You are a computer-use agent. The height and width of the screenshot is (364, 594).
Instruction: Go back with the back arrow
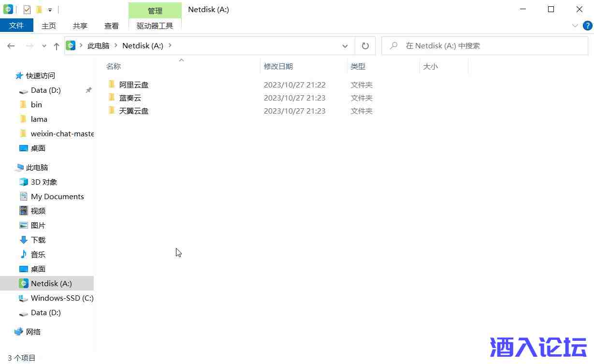[x=11, y=46]
